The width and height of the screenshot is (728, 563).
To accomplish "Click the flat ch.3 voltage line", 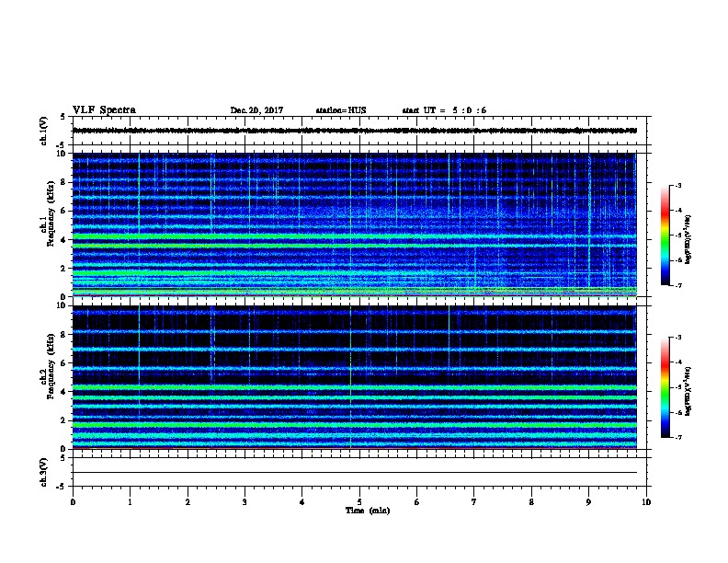I will pyautogui.click(x=355, y=473).
